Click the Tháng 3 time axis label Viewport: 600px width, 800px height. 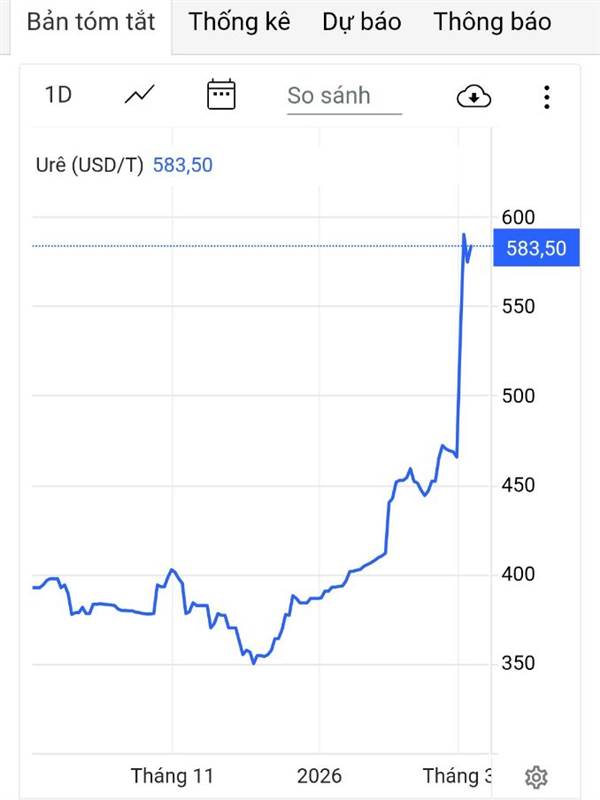pyautogui.click(x=457, y=776)
